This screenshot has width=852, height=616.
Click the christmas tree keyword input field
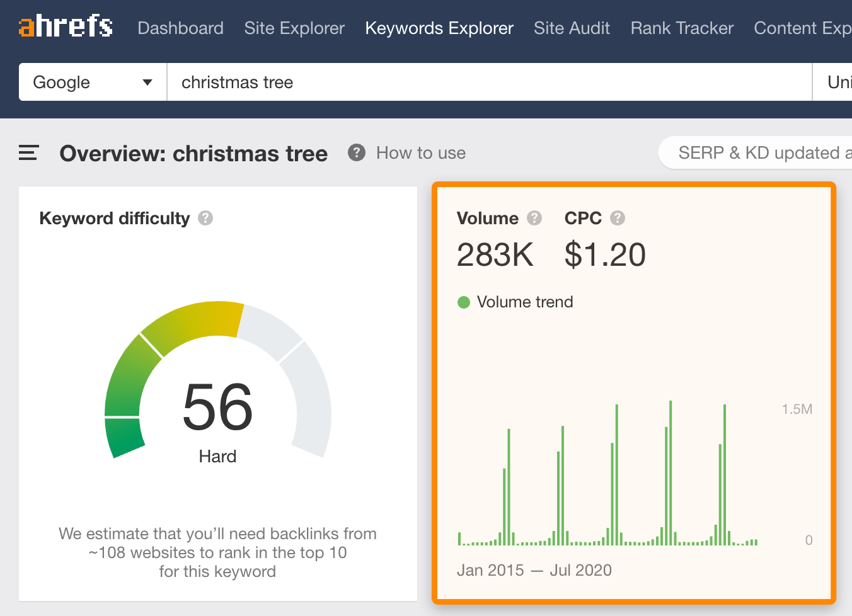click(489, 82)
